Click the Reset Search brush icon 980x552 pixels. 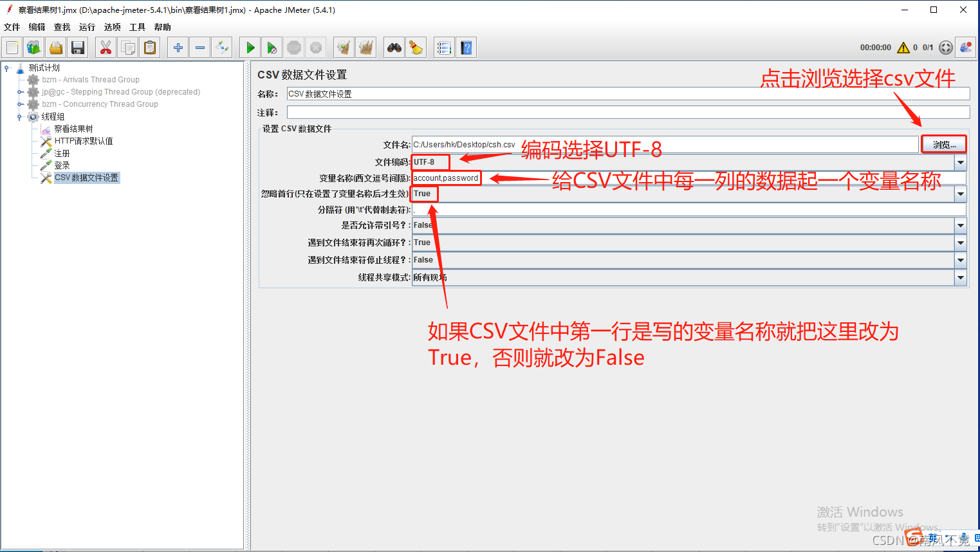click(x=416, y=48)
